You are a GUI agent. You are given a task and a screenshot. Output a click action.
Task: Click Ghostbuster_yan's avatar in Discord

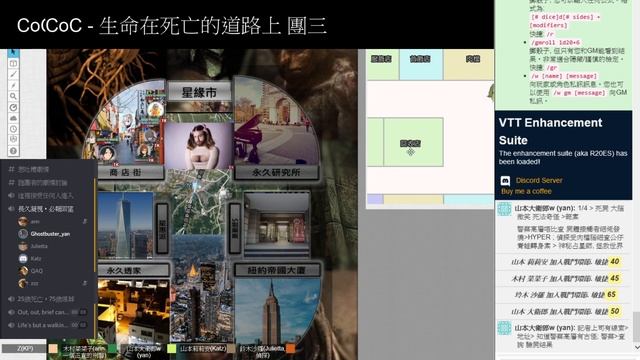coord(23,234)
